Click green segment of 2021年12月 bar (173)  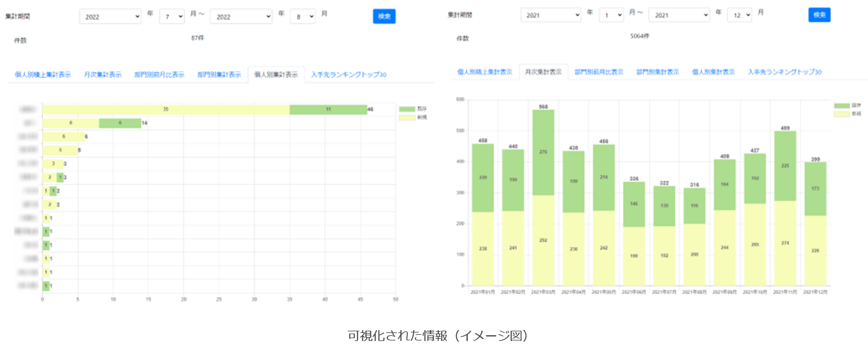pyautogui.click(x=815, y=188)
